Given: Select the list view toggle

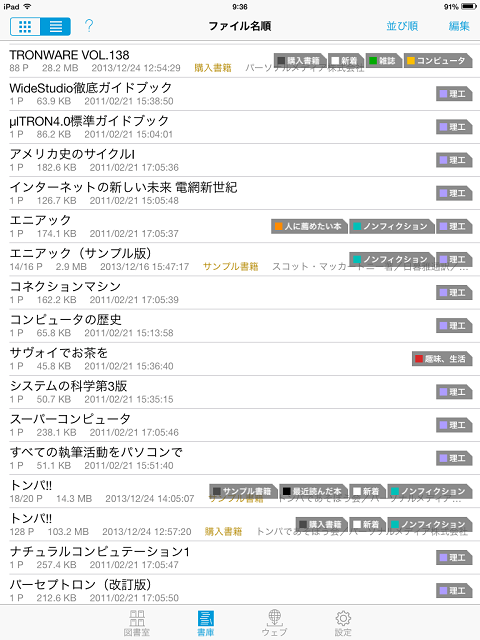Looking at the screenshot, I should point(56,27).
